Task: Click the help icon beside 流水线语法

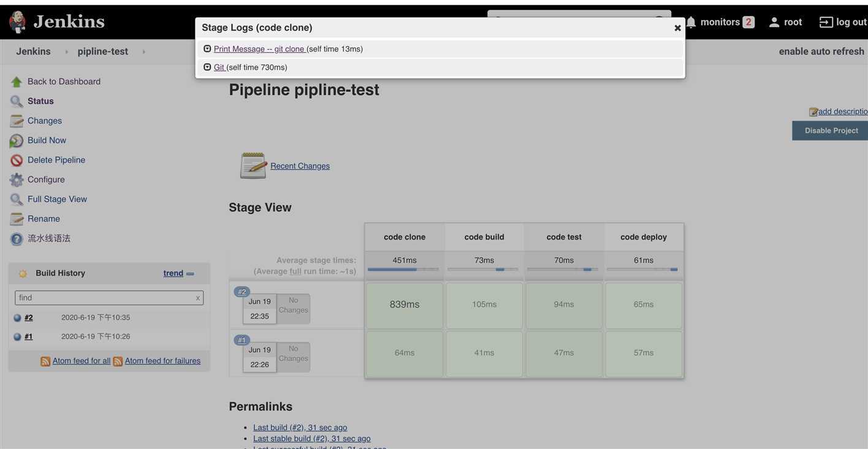Action: tap(17, 239)
